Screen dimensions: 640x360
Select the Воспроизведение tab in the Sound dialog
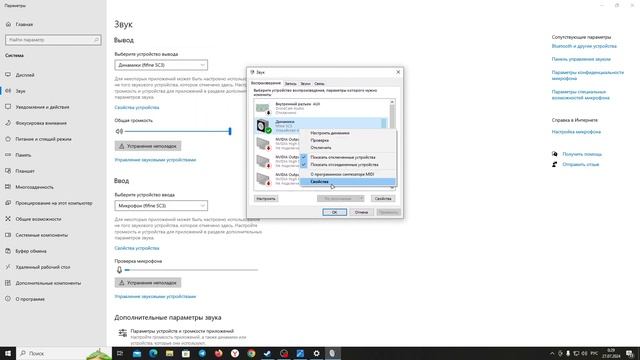pyautogui.click(x=266, y=83)
